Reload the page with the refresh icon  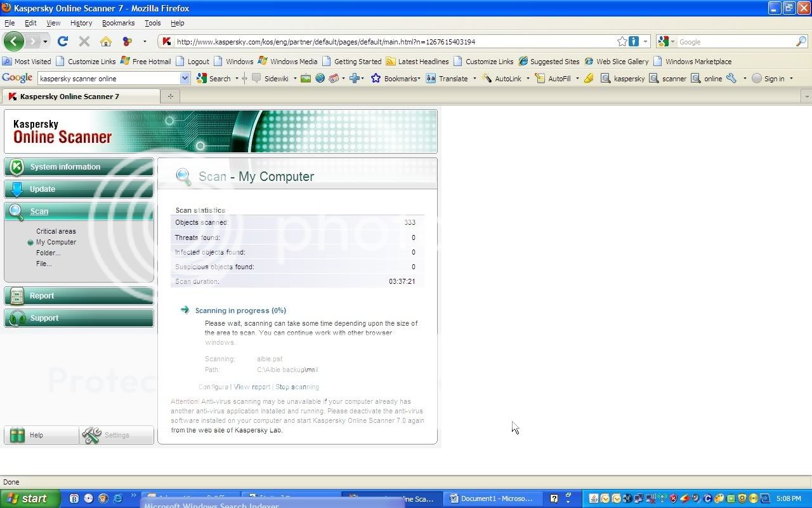tap(62, 41)
